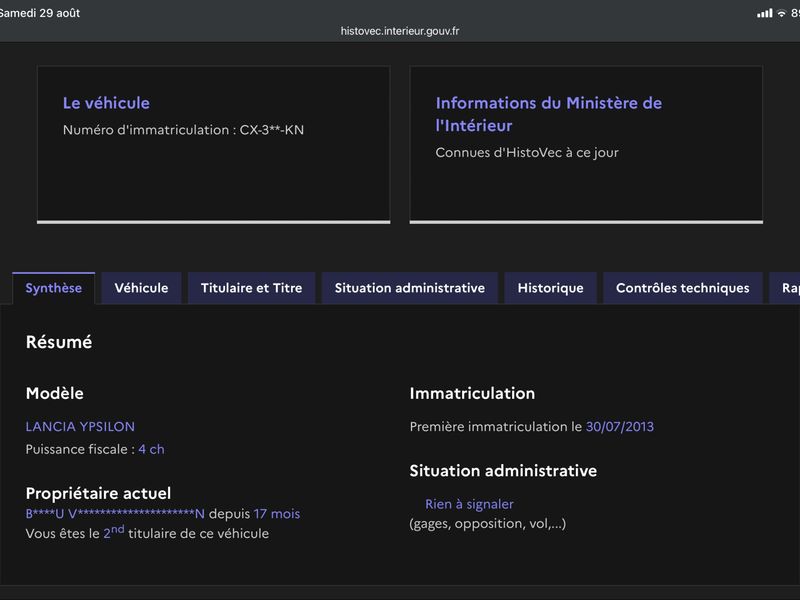Click the Informations du Ministère de l'Intérieur heading

pos(549,114)
